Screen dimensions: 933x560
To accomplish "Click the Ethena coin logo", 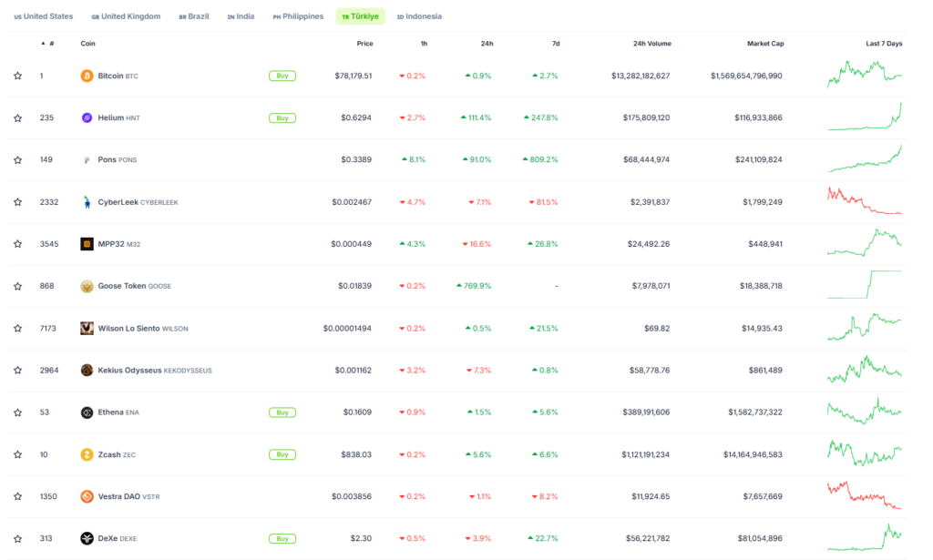I will coord(87,412).
